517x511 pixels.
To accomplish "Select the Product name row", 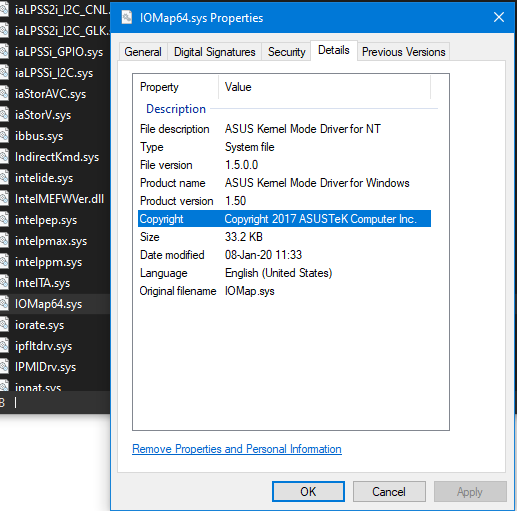I will (x=284, y=183).
